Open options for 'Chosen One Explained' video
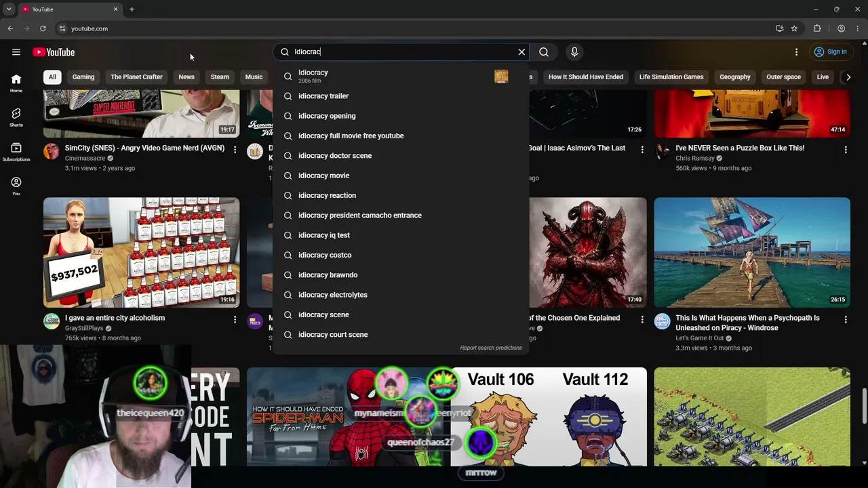Screen dimensions: 868x488 pyautogui.click(x=642, y=319)
